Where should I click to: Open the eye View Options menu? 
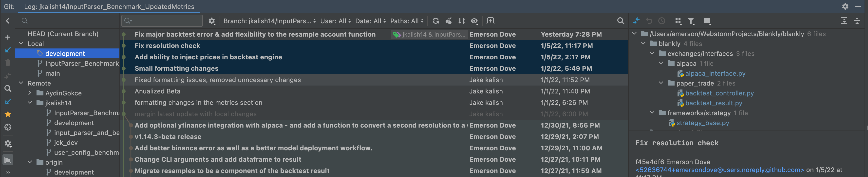pos(474,21)
